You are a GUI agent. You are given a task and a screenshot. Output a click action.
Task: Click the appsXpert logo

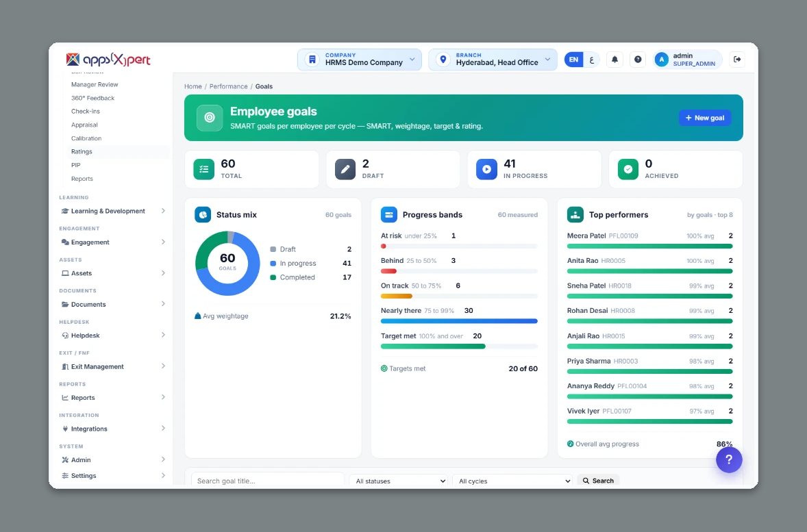(108, 60)
